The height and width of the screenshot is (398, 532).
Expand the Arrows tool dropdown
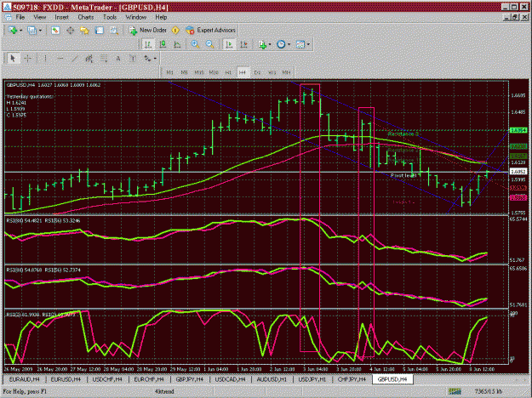tap(155, 59)
